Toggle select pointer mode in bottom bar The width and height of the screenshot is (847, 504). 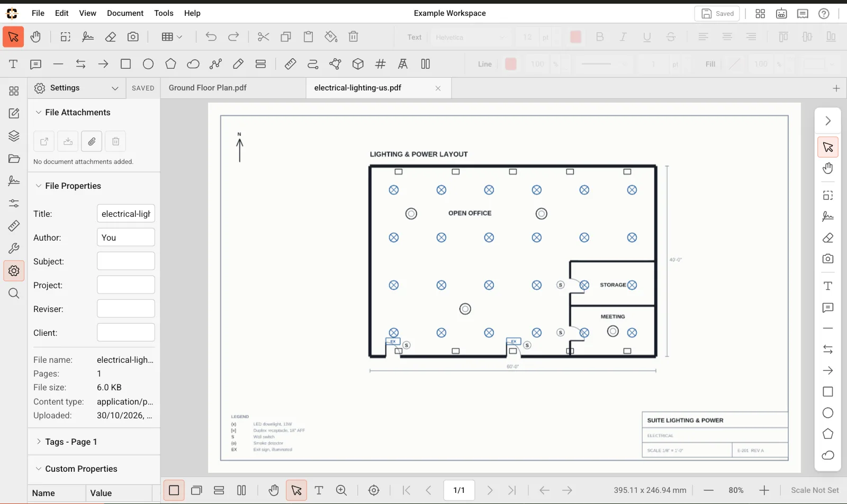(x=296, y=490)
